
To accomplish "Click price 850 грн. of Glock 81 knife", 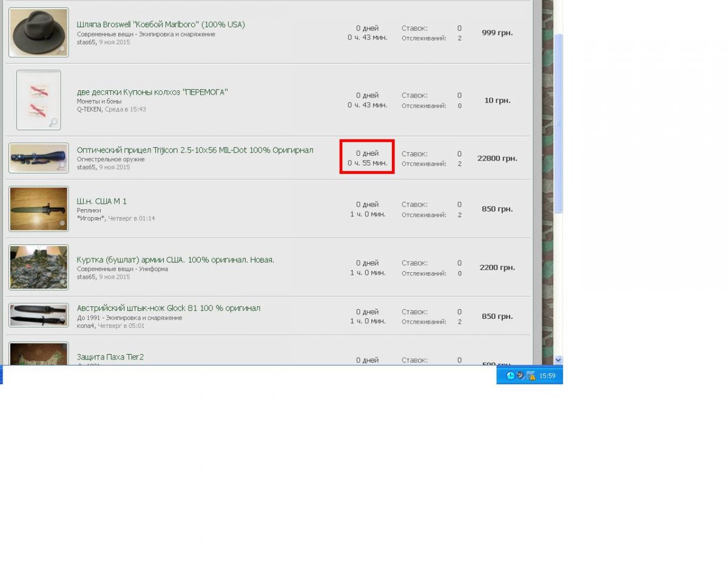I will (x=497, y=316).
